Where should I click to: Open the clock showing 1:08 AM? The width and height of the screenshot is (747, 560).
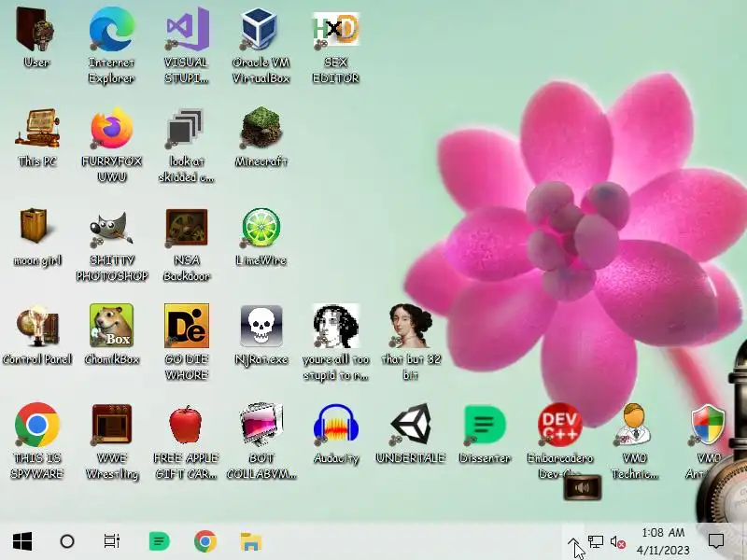(663, 541)
